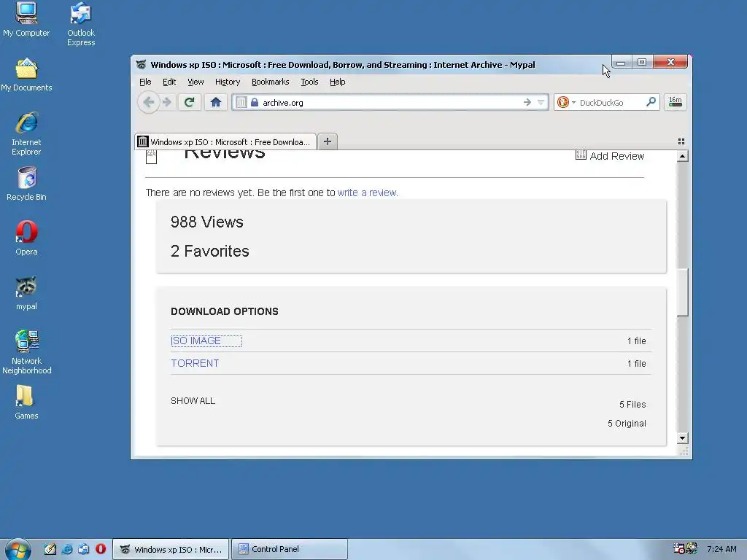Select the Opera desktop icon
Image resolution: width=747 pixels, height=560 pixels.
[26, 238]
